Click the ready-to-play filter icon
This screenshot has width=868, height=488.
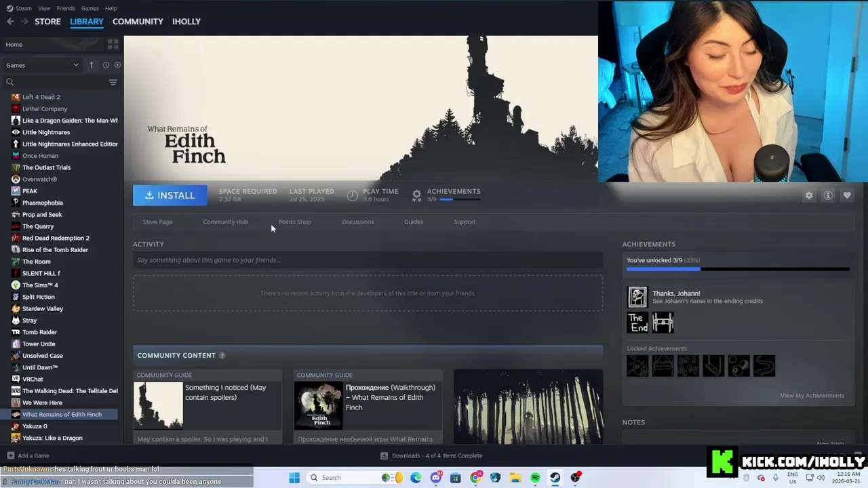117,65
